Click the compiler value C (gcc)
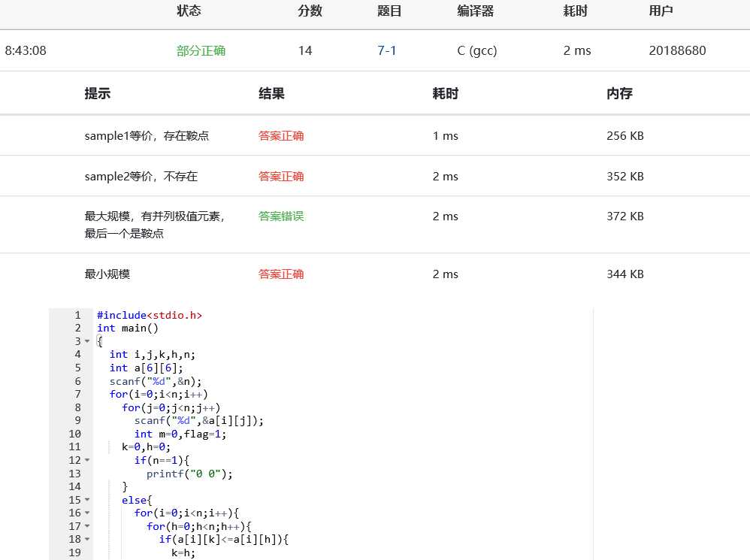This screenshot has width=750, height=560. (x=477, y=50)
